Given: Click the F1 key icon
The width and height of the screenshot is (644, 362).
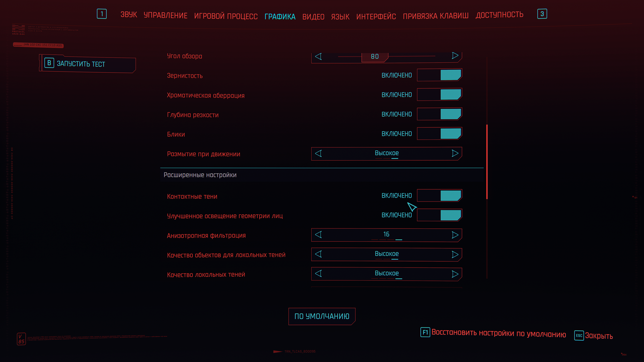Looking at the screenshot, I should (x=425, y=332).
